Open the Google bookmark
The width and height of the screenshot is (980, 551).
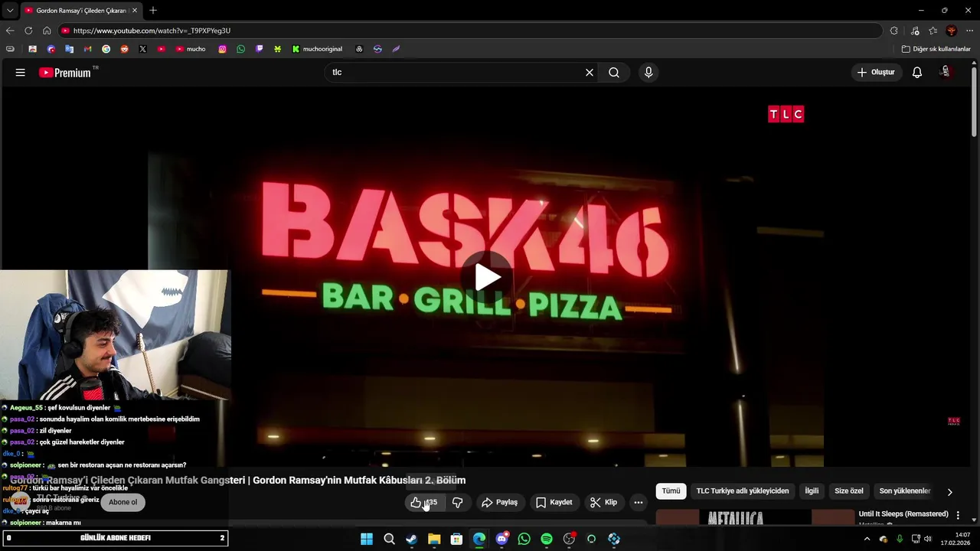(x=106, y=49)
